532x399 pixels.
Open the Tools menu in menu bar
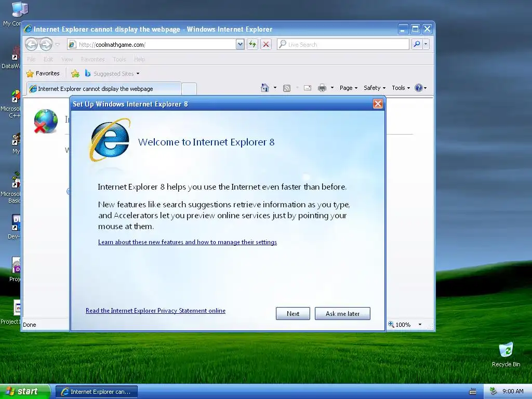(119, 59)
